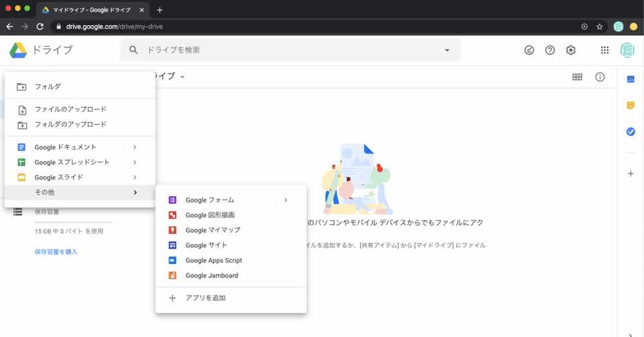Click the install app icon in address bar
Viewport: 644px width, 337px height.
(x=584, y=27)
